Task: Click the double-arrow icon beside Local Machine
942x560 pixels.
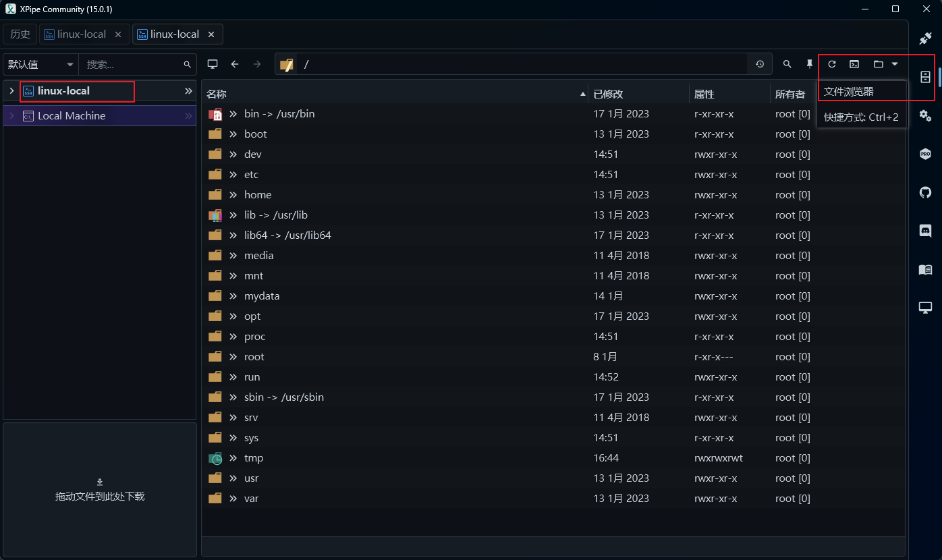Action: coord(189,116)
